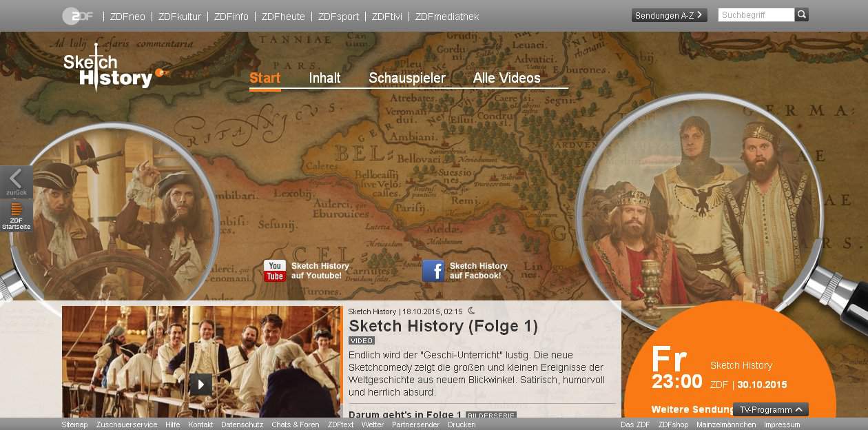Open Chats & Foren footer link
The image size is (868, 430).
click(x=296, y=424)
